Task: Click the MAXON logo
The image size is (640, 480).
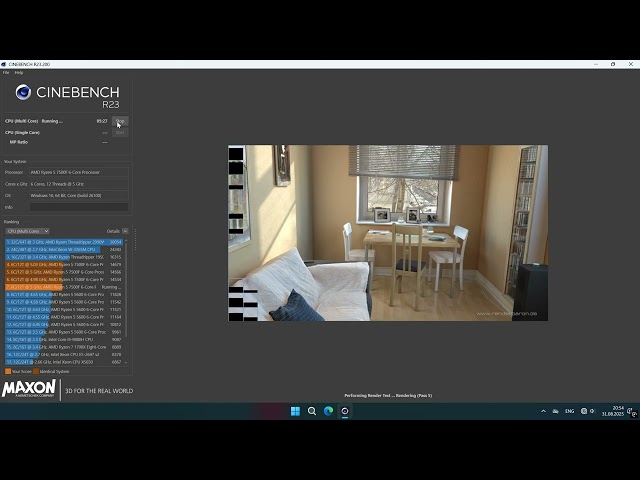Action: [29, 389]
